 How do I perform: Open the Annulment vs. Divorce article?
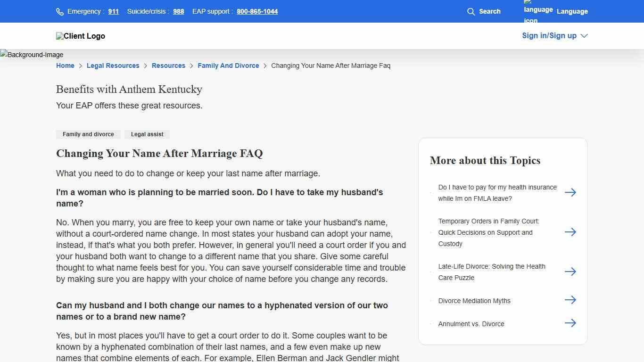click(x=471, y=324)
